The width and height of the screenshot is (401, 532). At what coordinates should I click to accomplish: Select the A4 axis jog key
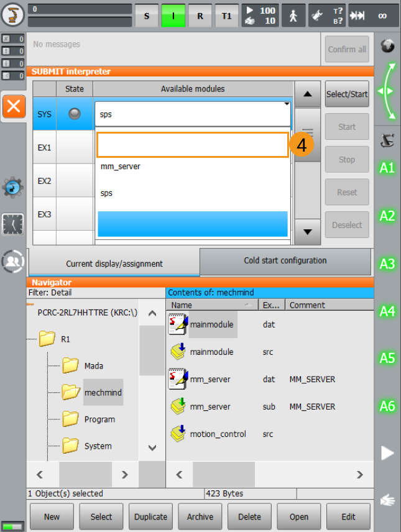[387, 311]
